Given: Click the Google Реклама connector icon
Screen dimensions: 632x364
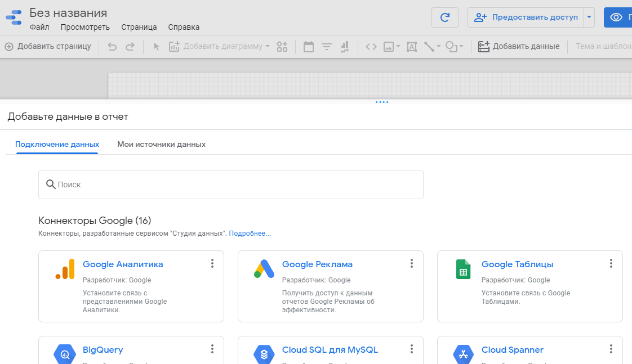Looking at the screenshot, I should click(x=264, y=269).
